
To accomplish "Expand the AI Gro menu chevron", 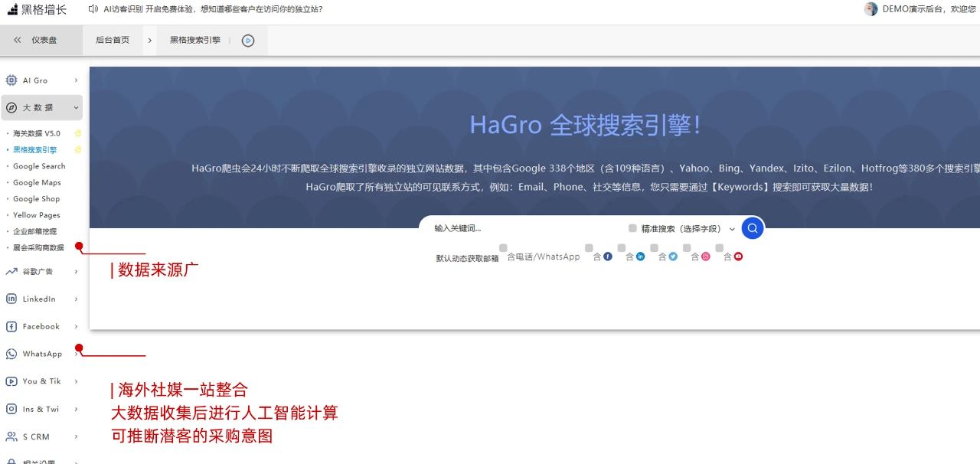I will [x=76, y=80].
